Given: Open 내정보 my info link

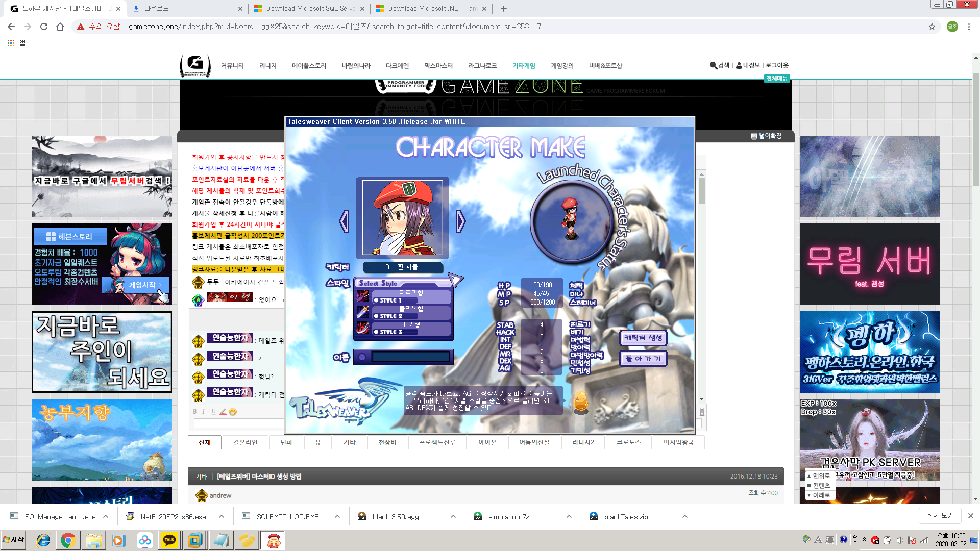Looking at the screenshot, I should [x=748, y=65].
